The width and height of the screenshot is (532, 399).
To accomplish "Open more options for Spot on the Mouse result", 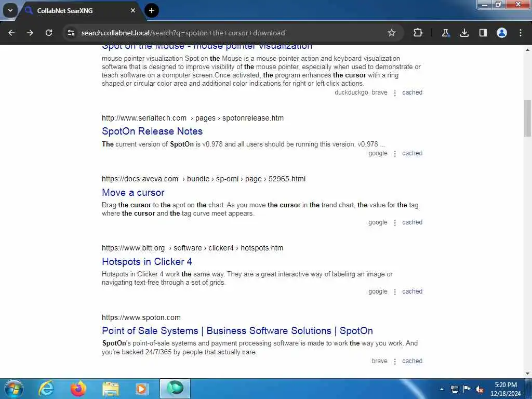I will (x=395, y=93).
